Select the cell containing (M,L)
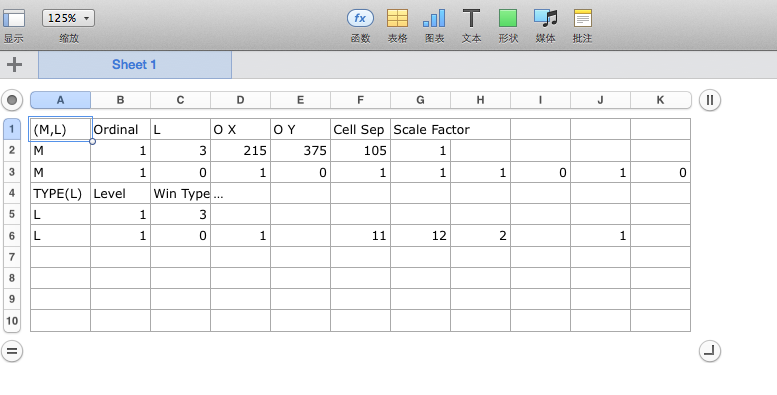This screenshot has width=777, height=395. click(x=60, y=129)
